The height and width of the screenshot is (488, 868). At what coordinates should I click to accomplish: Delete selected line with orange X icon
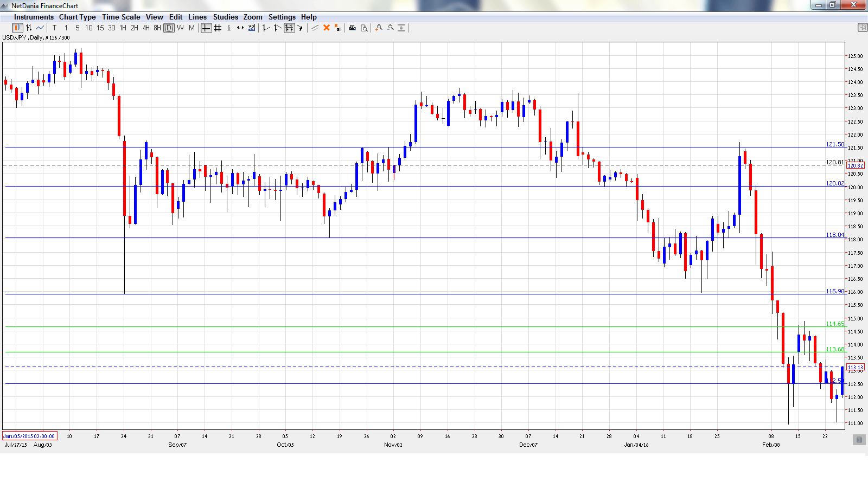(327, 28)
